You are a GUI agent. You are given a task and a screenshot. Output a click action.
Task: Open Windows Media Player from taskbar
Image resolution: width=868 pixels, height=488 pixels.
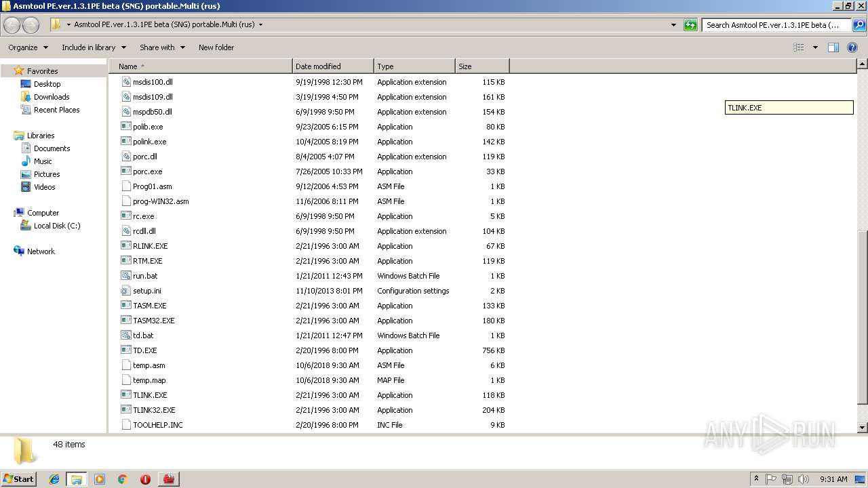click(x=100, y=479)
